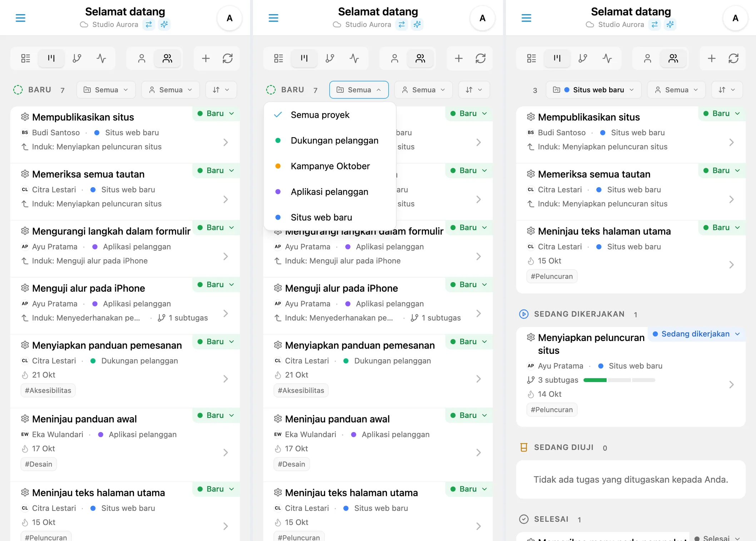Click plus icon in right panel toolbar

(712, 58)
